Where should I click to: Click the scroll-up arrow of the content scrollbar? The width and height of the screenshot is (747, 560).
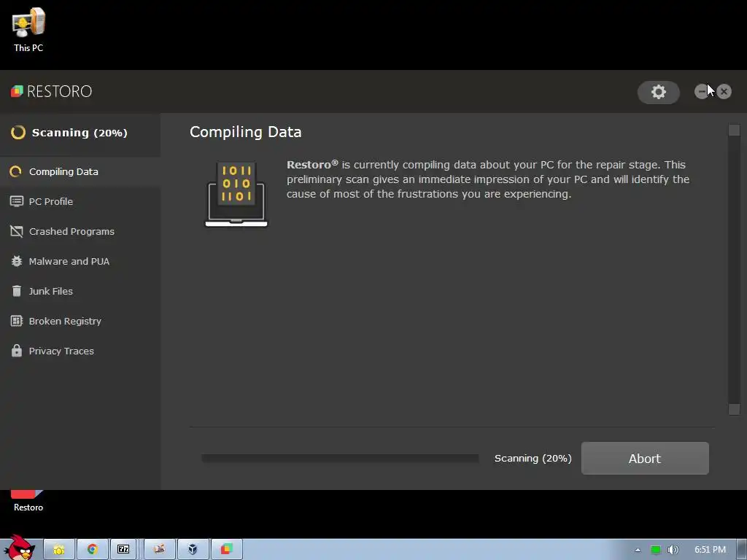(x=734, y=130)
